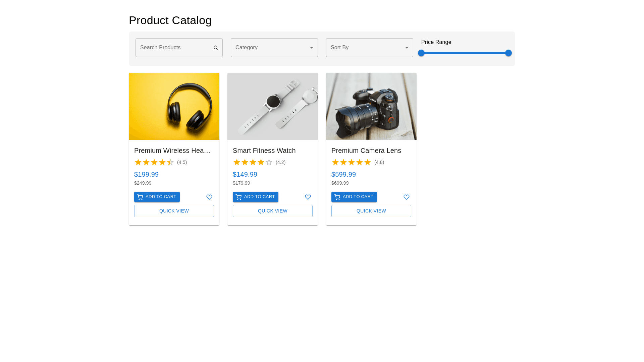Click the third star on Smart Fitness Watch
The height and width of the screenshot is (362, 644).
(x=253, y=163)
